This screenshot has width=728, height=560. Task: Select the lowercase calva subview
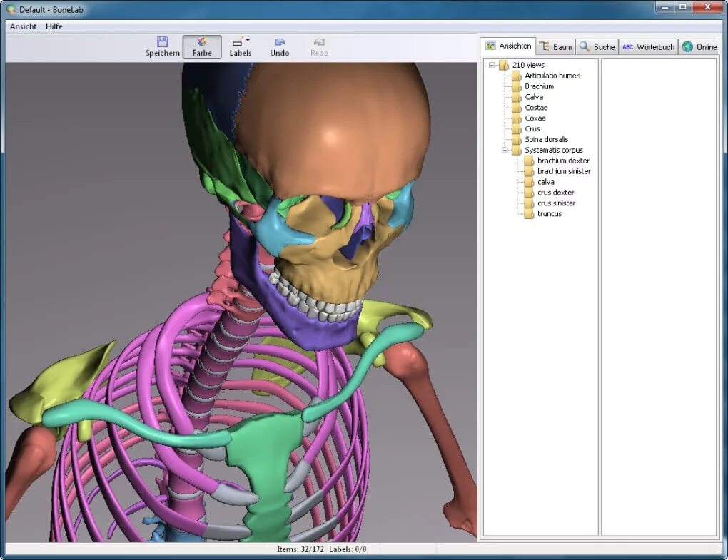tap(546, 182)
